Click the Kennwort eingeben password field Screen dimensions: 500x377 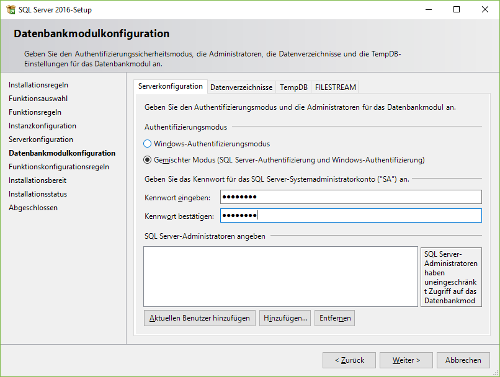point(351,197)
